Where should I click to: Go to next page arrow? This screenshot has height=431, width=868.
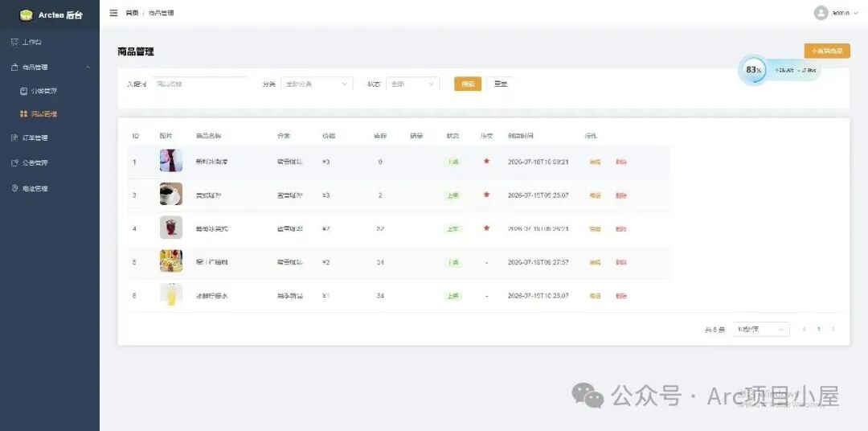pyautogui.click(x=833, y=329)
